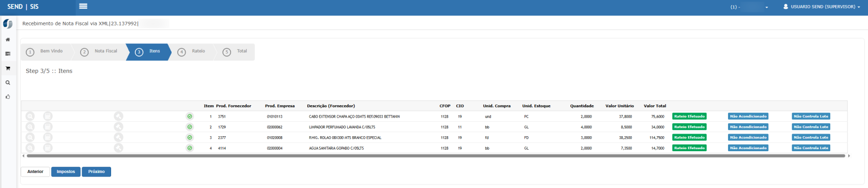The width and height of the screenshot is (868, 188).
Task: Open the shopping cart icon in sidebar
Action: (x=8, y=68)
